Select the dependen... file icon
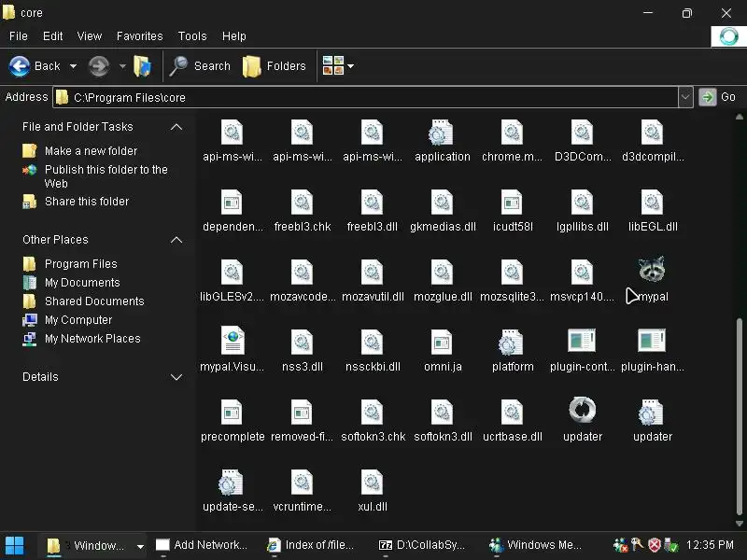The width and height of the screenshot is (747, 560). [232, 203]
